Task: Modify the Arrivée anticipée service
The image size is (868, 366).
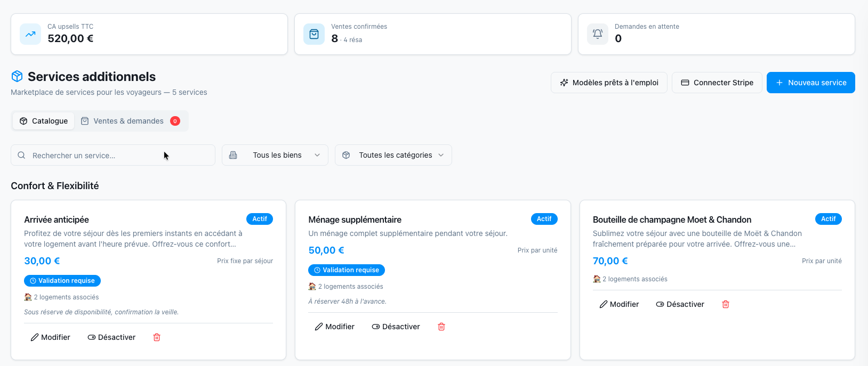Action: tap(51, 337)
